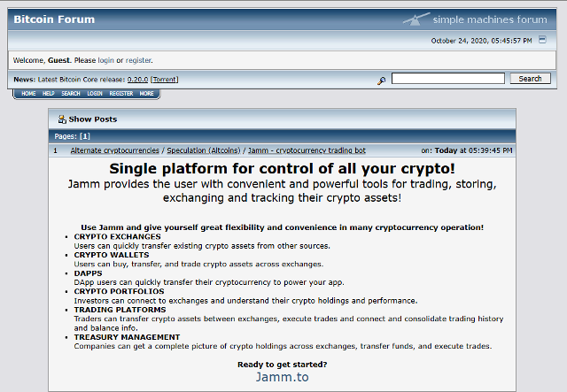Go to Alternate cryptocurrencies board
The height and width of the screenshot is (392, 567).
pos(115,150)
